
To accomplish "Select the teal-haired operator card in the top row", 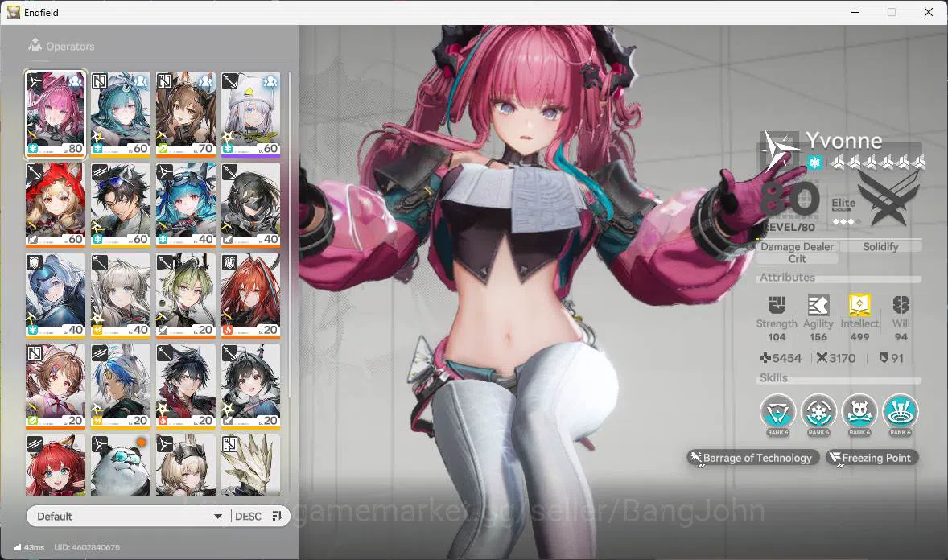I will 121,114.
